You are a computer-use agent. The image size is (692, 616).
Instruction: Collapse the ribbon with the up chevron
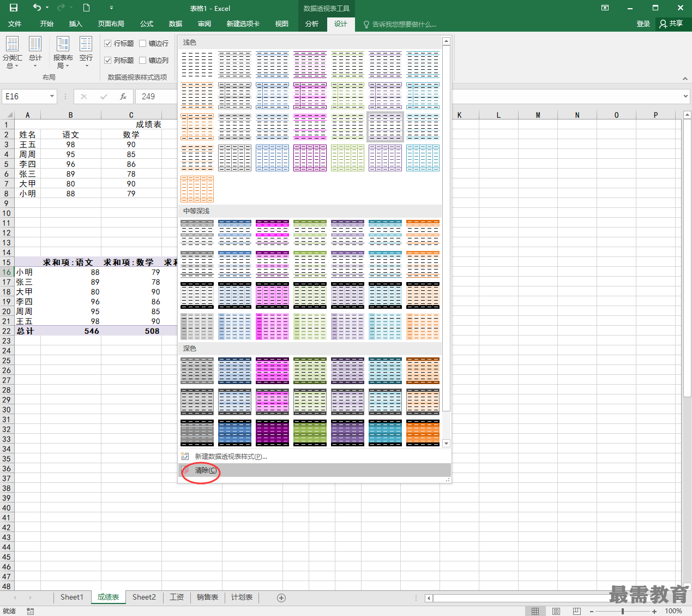(x=685, y=79)
